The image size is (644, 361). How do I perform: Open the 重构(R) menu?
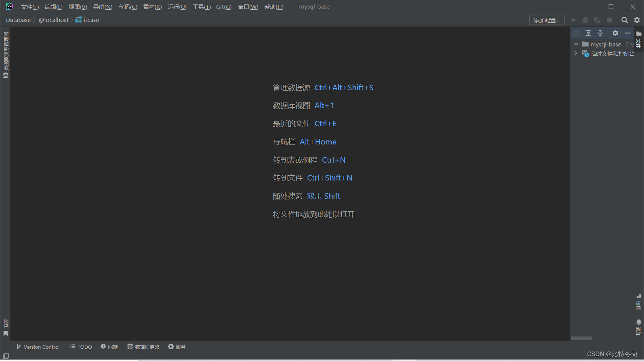152,7
